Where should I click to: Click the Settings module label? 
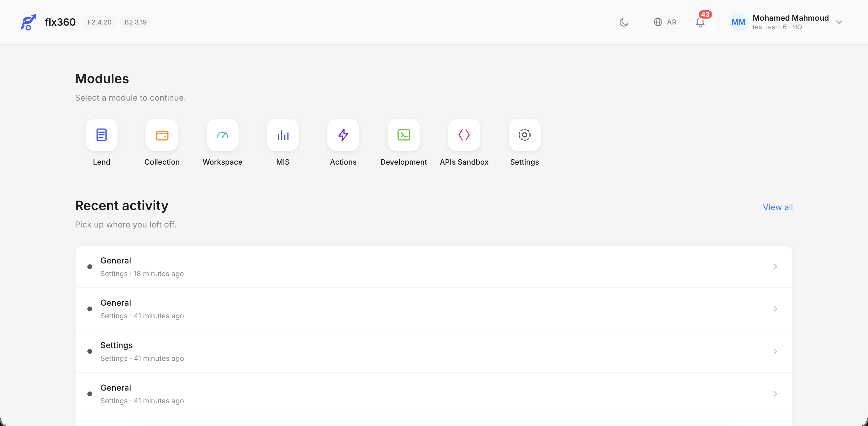pos(525,162)
